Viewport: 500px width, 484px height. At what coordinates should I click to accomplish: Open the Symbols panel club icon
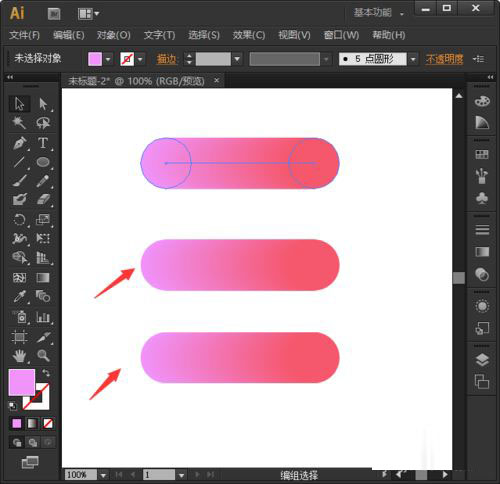482,198
